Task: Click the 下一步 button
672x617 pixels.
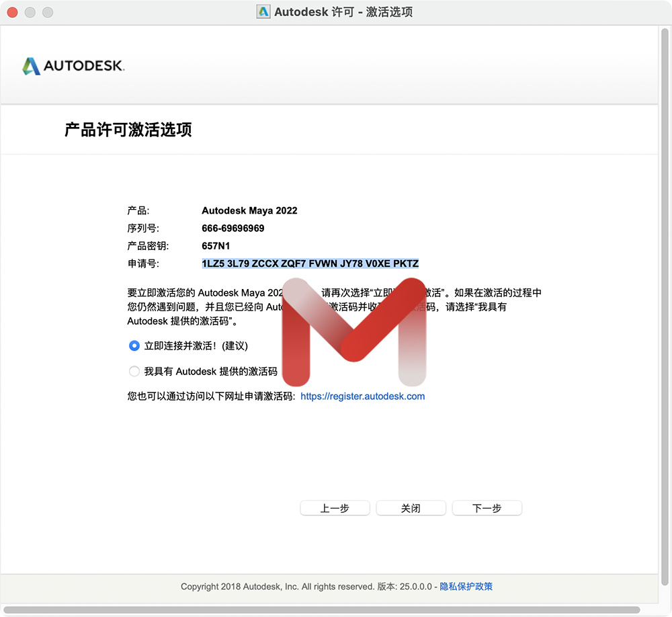Action: pos(487,508)
